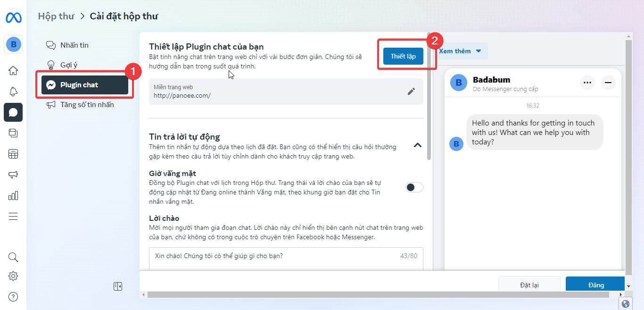The width and height of the screenshot is (644, 310).
Task: Click the Thiết lập button
Action: (403, 56)
